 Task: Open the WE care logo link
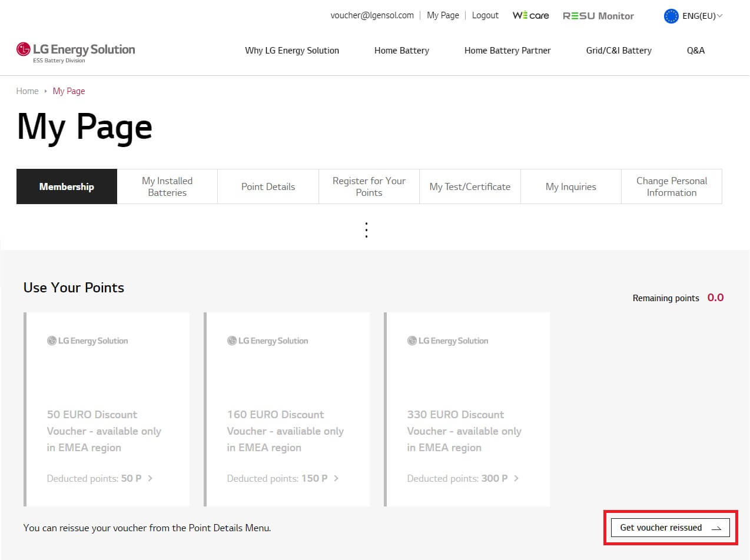click(530, 16)
